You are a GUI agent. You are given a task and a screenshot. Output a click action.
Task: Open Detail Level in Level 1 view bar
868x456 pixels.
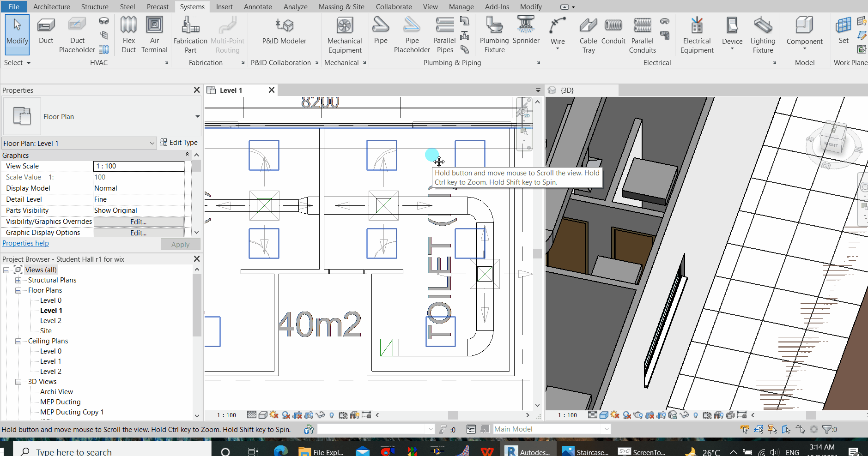[252, 415]
